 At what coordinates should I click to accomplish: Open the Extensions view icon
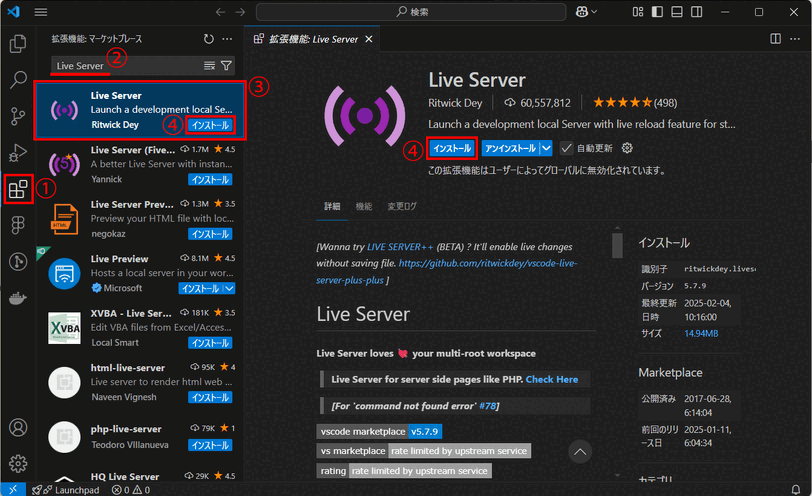[x=18, y=189]
